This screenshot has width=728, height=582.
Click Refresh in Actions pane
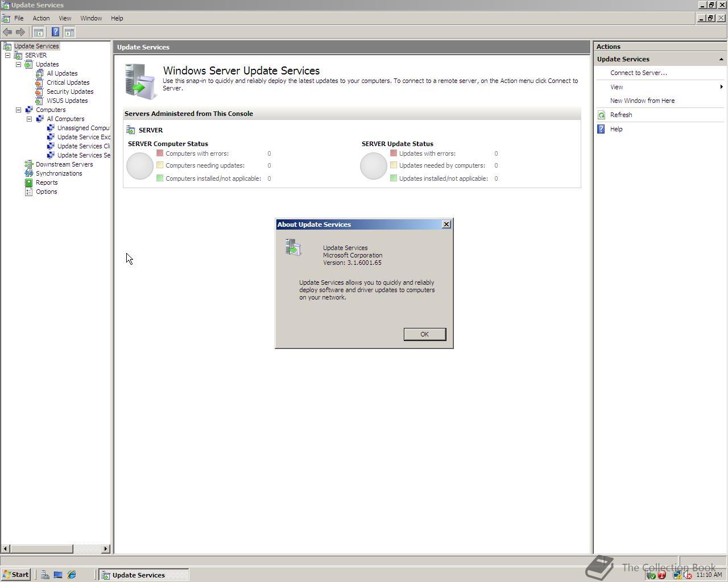621,115
